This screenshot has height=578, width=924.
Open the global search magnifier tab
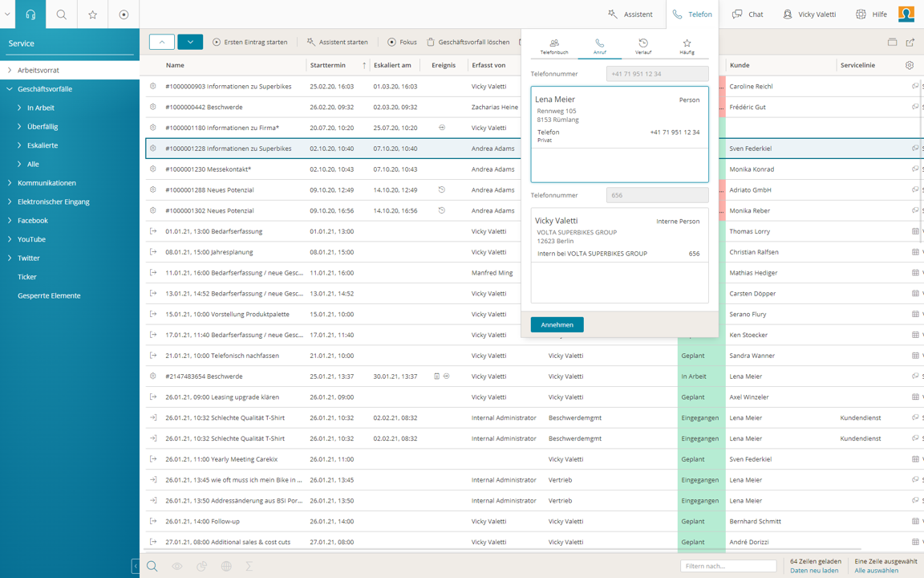(x=62, y=14)
